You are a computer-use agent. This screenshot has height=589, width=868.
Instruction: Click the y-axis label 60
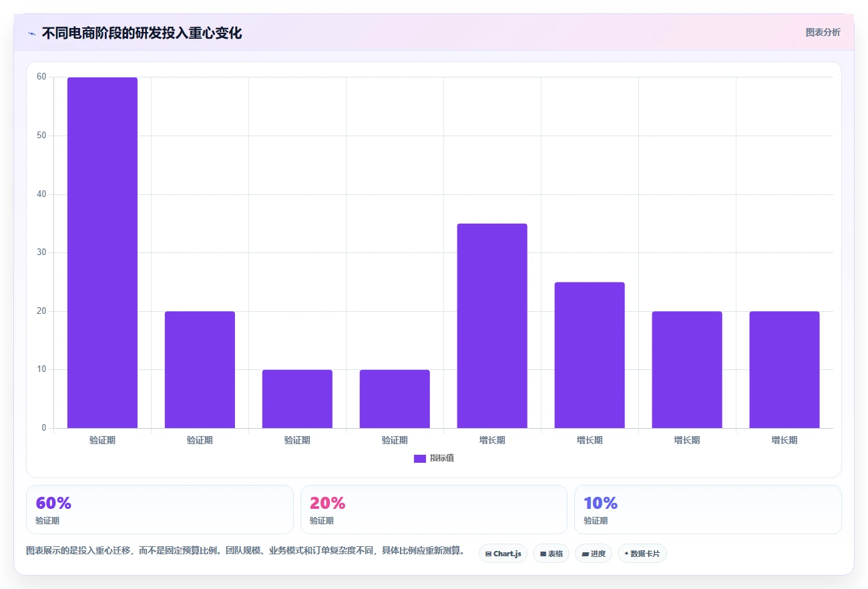click(41, 77)
